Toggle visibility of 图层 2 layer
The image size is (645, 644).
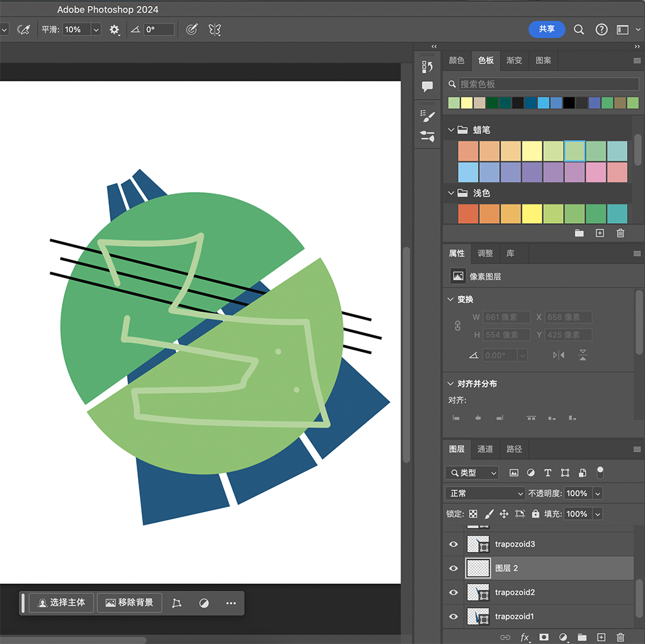(x=453, y=568)
